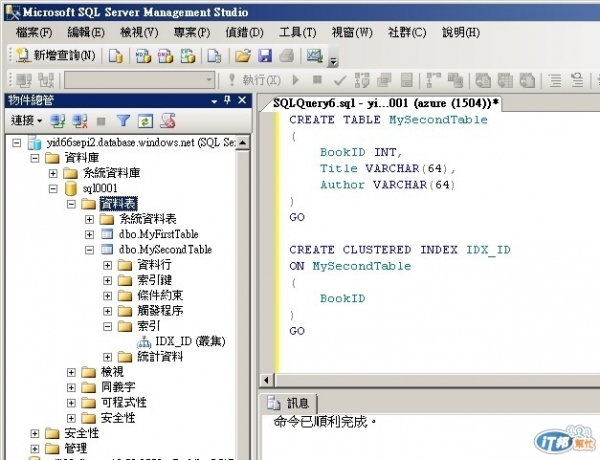Click the Results to Text icon
Screen dimensions: 600x460
pos(483,80)
